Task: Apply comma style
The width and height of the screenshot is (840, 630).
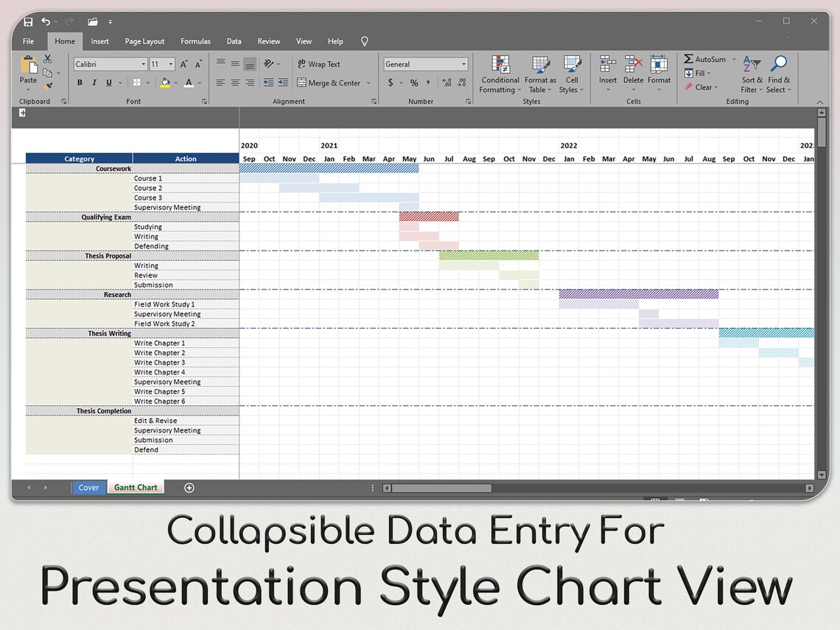Action: coord(428,83)
